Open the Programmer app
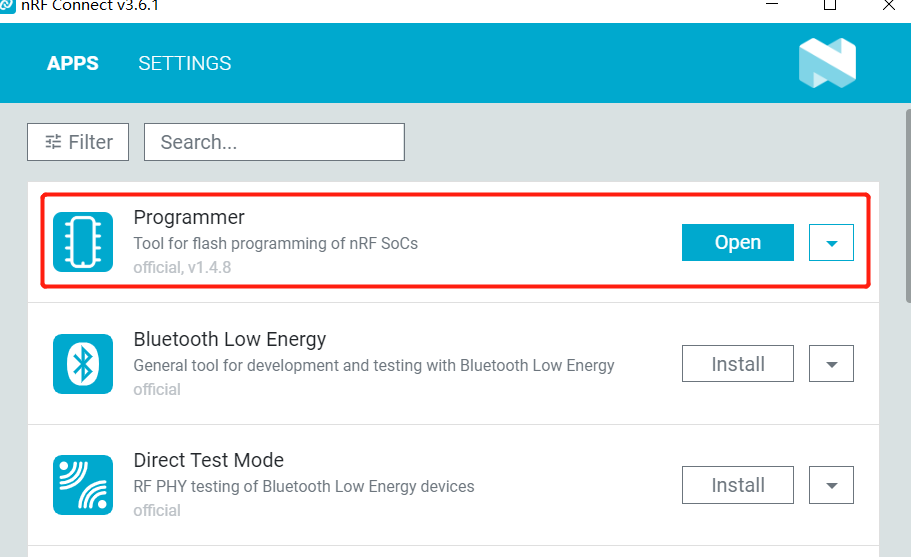 737,242
